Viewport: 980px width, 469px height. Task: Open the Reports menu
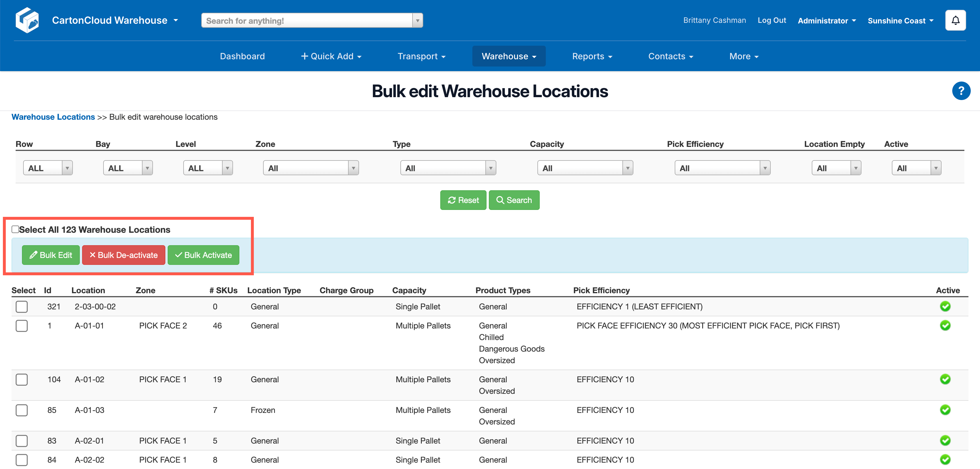click(x=591, y=56)
